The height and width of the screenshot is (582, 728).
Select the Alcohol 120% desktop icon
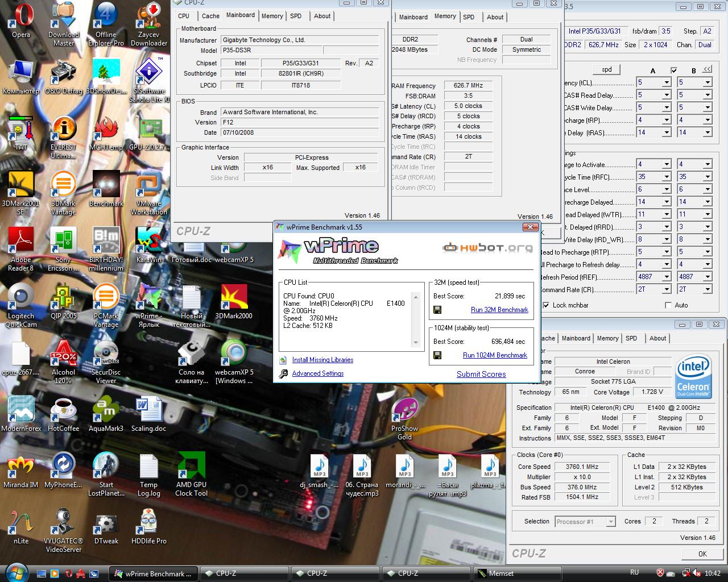(x=64, y=362)
